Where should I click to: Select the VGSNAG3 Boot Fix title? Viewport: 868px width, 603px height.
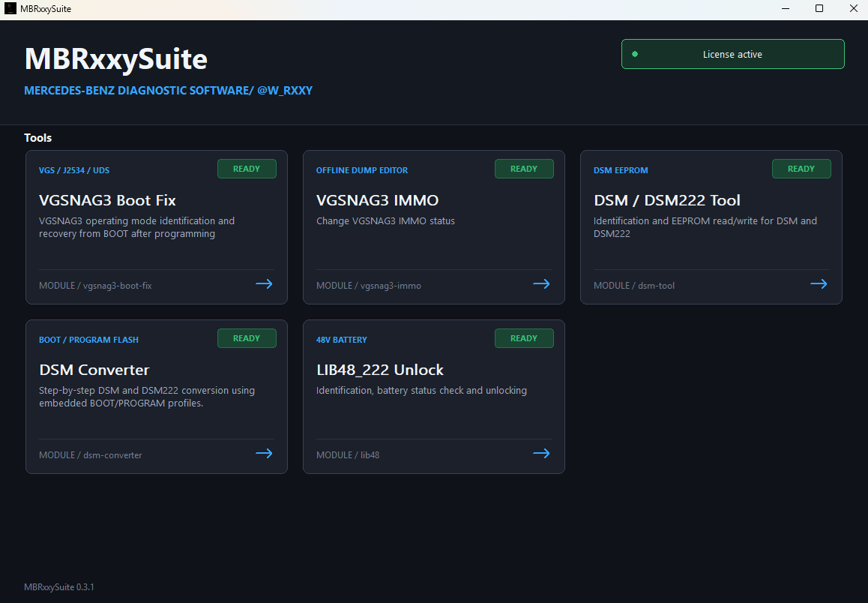tap(107, 200)
